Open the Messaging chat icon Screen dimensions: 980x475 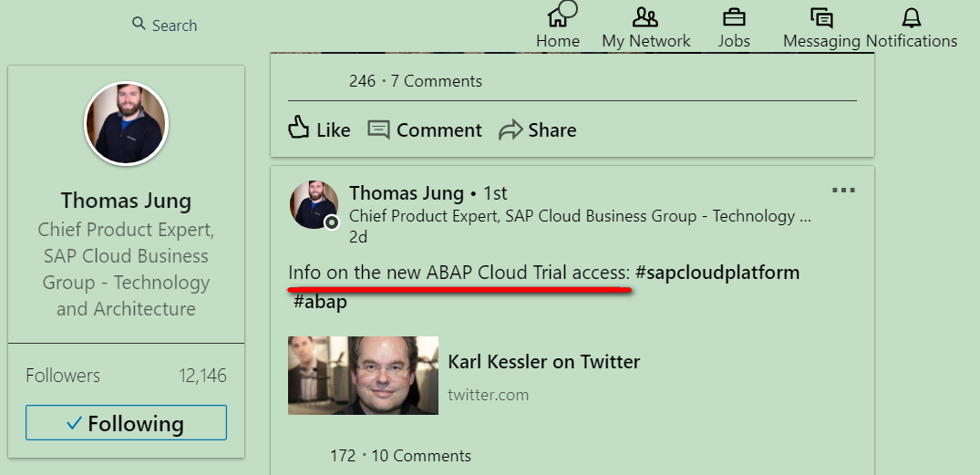pos(821,17)
